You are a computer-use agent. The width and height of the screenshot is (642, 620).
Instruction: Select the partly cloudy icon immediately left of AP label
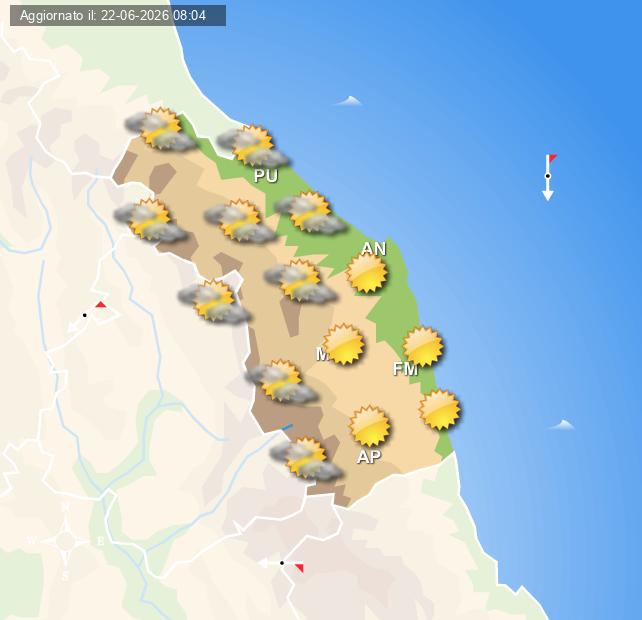(x=306, y=459)
